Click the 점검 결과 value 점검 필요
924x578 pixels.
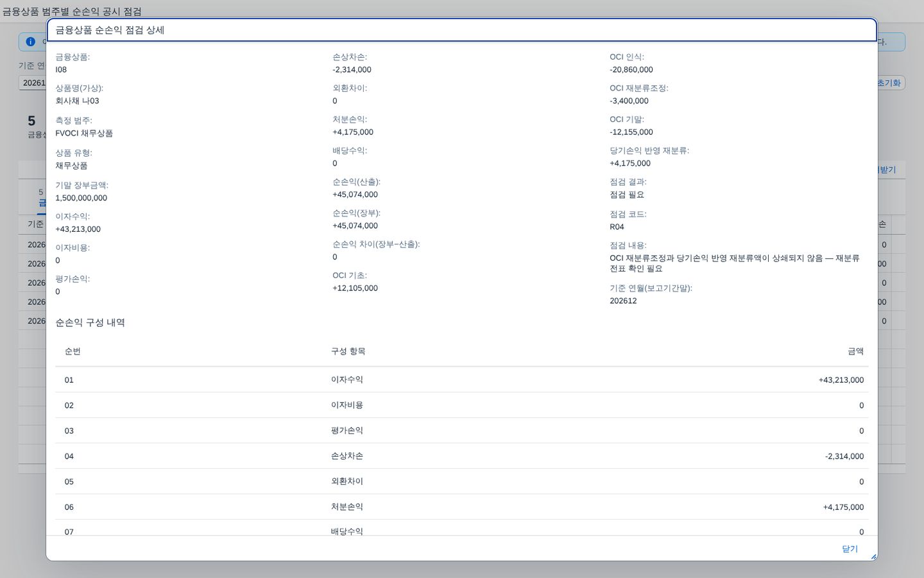[x=627, y=195]
